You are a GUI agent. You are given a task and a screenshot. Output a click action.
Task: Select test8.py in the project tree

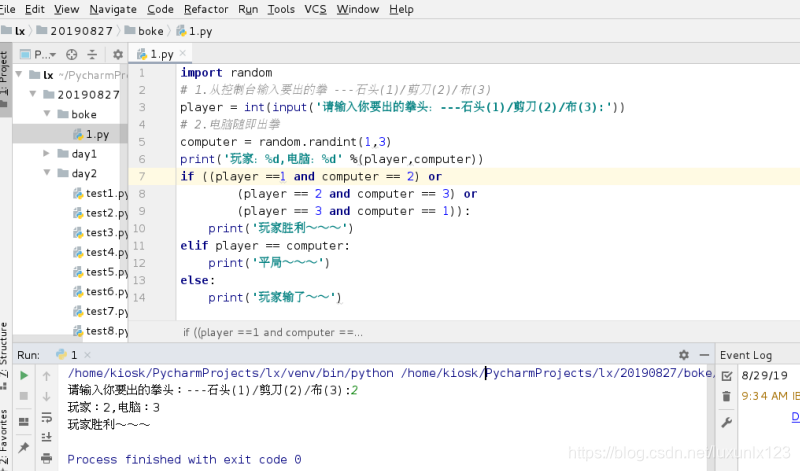[101, 331]
